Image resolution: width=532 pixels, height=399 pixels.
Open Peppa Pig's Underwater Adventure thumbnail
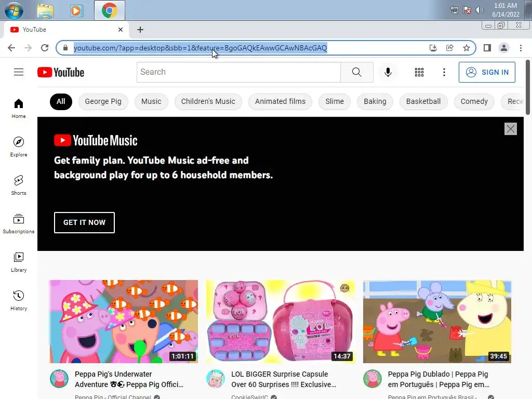tap(124, 321)
